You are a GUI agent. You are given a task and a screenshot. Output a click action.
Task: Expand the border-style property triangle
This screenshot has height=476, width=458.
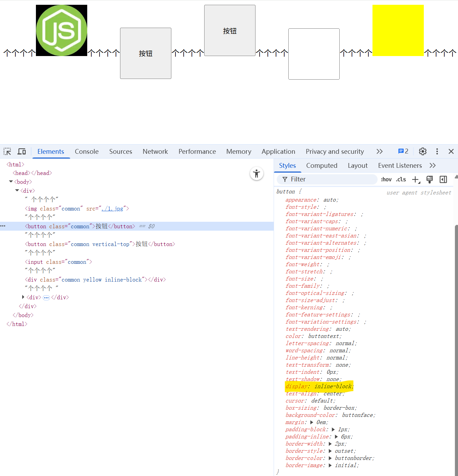330,451
